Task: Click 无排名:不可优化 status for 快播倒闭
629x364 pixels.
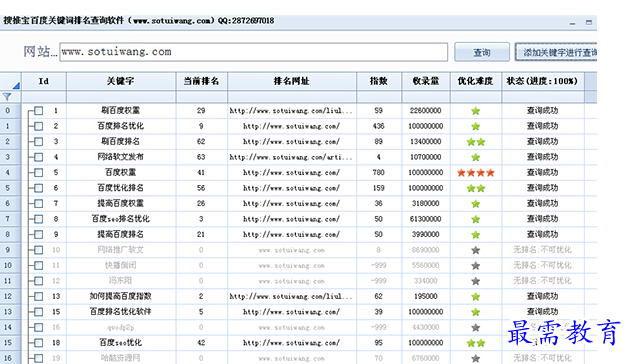Action: pyautogui.click(x=542, y=266)
